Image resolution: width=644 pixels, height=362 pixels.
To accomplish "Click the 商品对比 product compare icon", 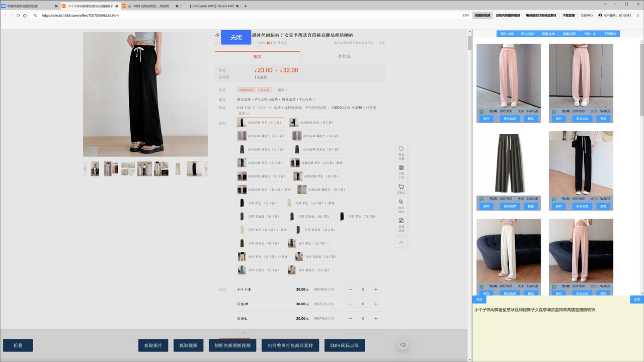I will [x=401, y=205].
